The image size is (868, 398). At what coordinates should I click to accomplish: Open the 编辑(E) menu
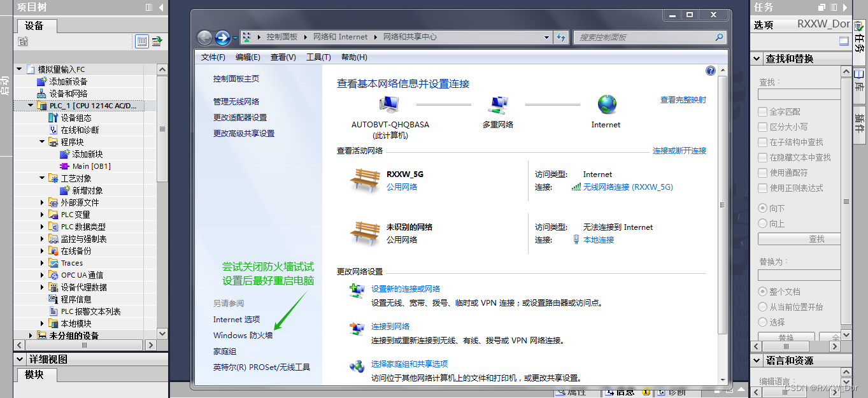[248, 57]
